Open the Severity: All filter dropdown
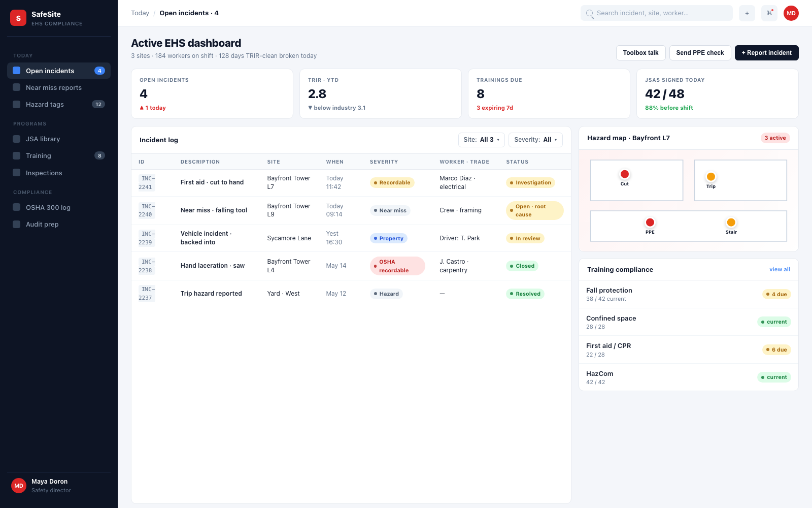 (x=535, y=140)
